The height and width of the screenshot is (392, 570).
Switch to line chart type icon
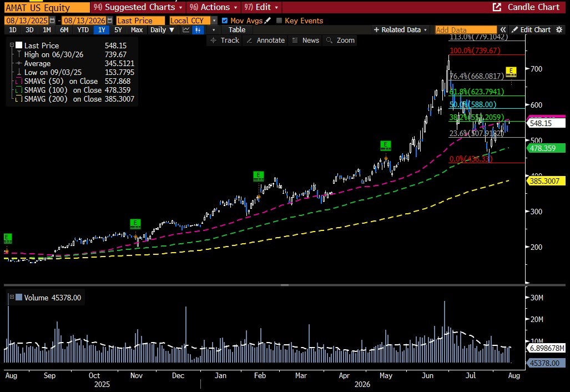click(186, 30)
